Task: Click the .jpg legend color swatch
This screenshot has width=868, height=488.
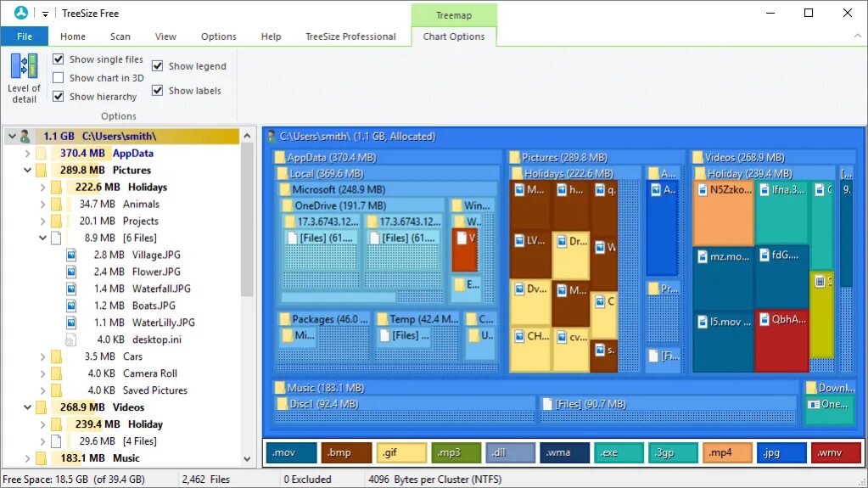Action: (781, 452)
